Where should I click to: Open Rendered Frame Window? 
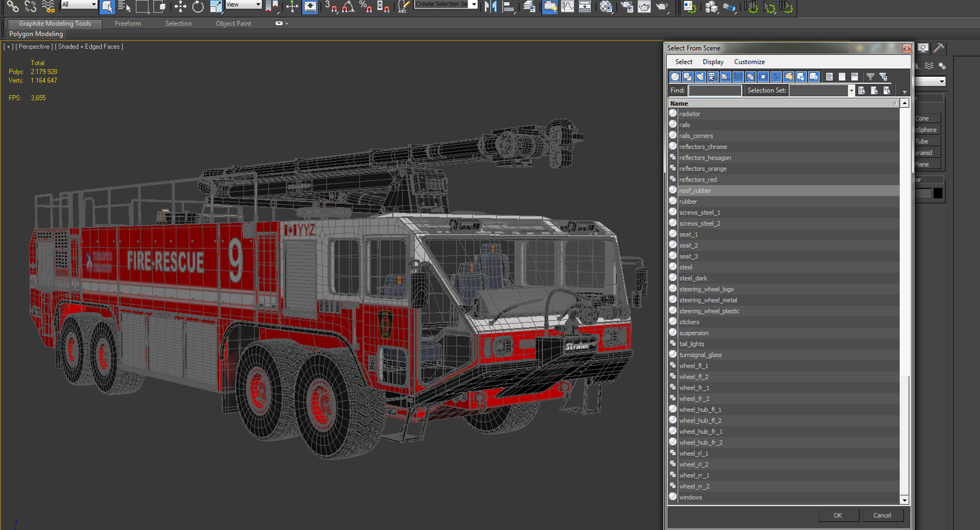pyautogui.click(x=644, y=7)
